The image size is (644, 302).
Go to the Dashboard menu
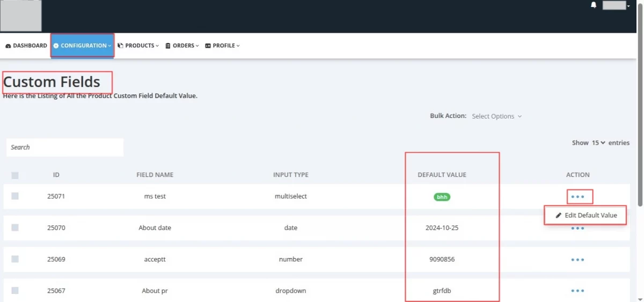(26, 46)
